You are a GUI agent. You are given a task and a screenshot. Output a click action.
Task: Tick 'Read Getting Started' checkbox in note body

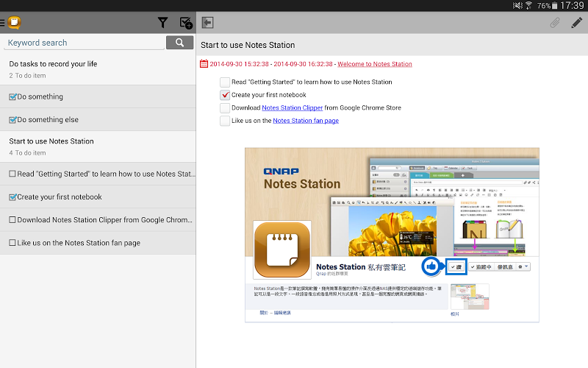(225, 82)
